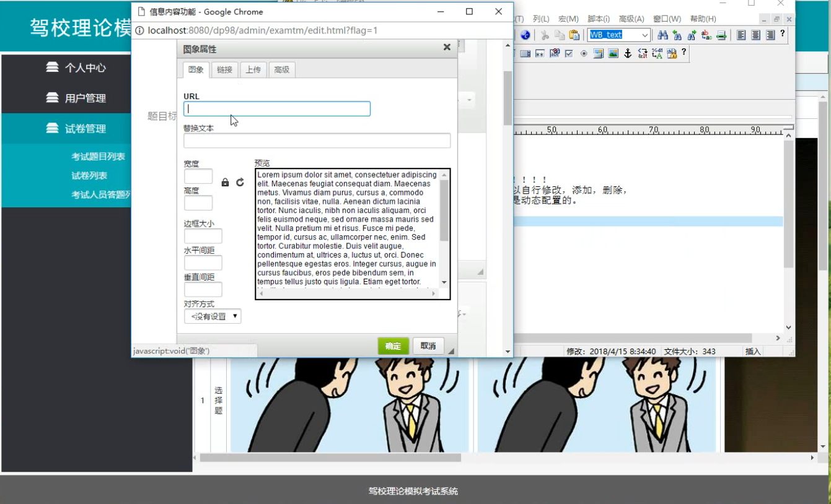The width and height of the screenshot is (831, 504).
Task: Insert a list box form element icon
Action: 525,53
